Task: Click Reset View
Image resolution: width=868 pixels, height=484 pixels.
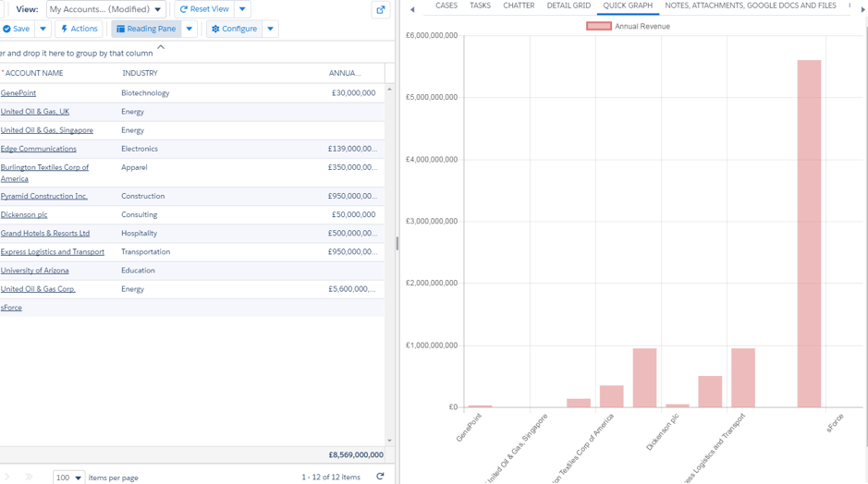Action: point(204,9)
